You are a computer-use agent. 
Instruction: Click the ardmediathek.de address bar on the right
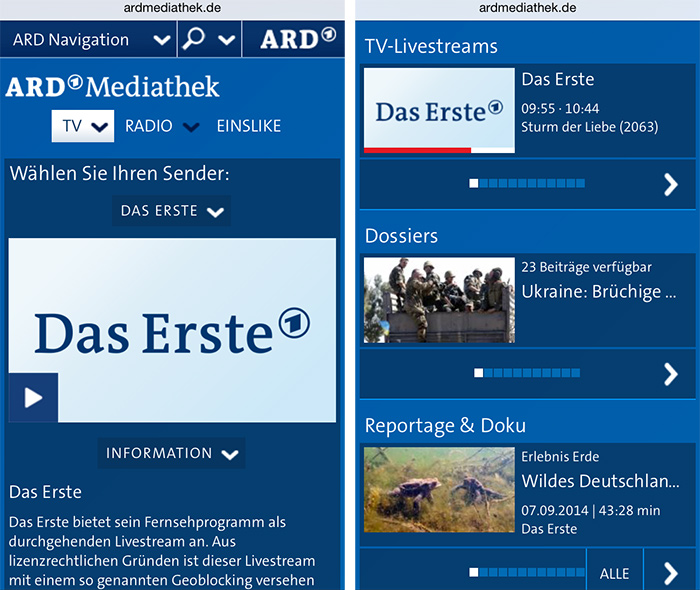(x=528, y=8)
